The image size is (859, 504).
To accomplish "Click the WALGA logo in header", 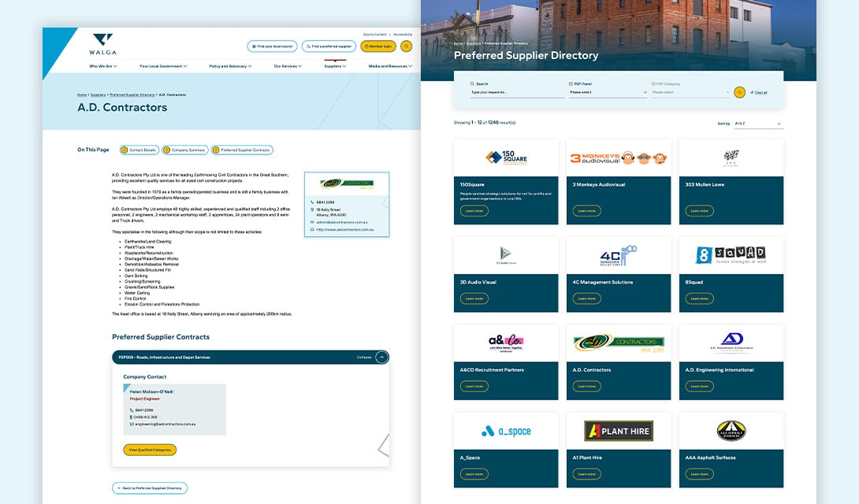I will pos(103,44).
